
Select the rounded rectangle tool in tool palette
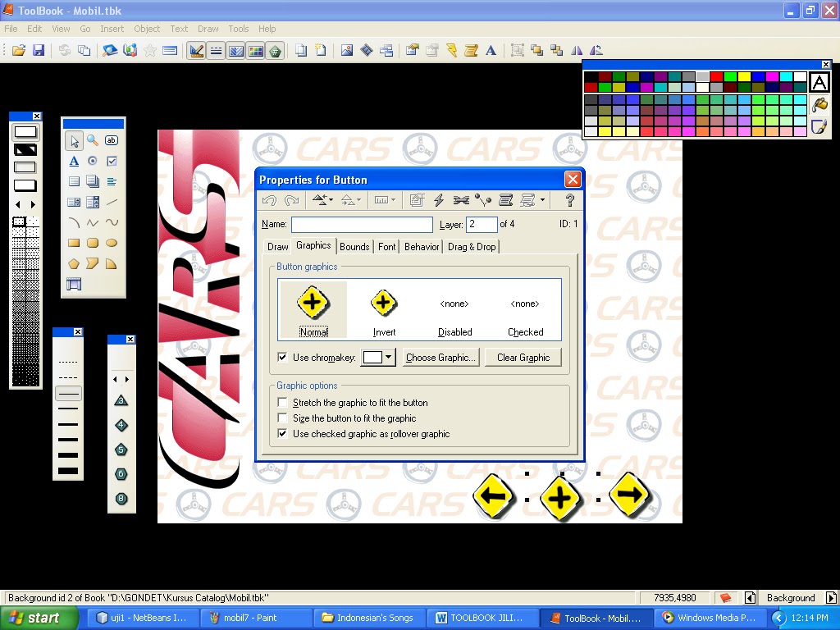click(x=93, y=243)
